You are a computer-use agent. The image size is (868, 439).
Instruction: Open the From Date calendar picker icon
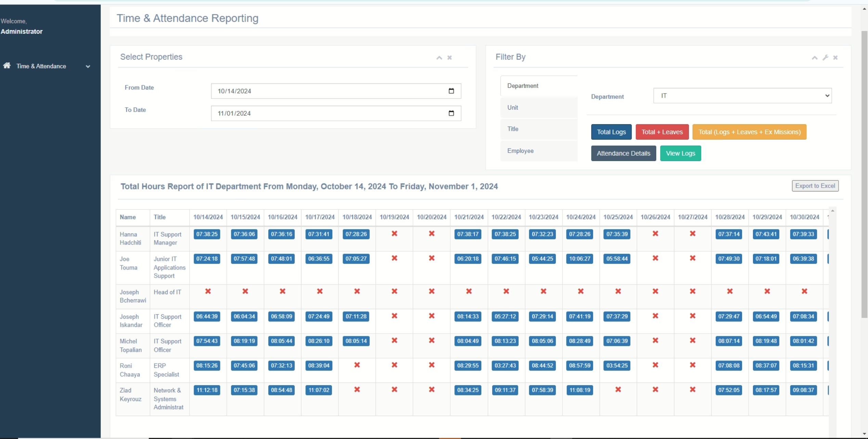click(451, 91)
